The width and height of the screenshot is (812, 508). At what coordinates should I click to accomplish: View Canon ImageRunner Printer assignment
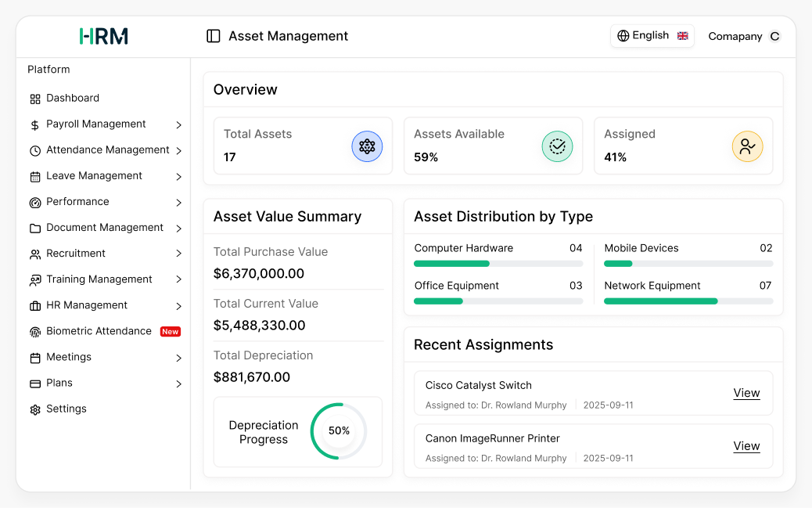[746, 446]
